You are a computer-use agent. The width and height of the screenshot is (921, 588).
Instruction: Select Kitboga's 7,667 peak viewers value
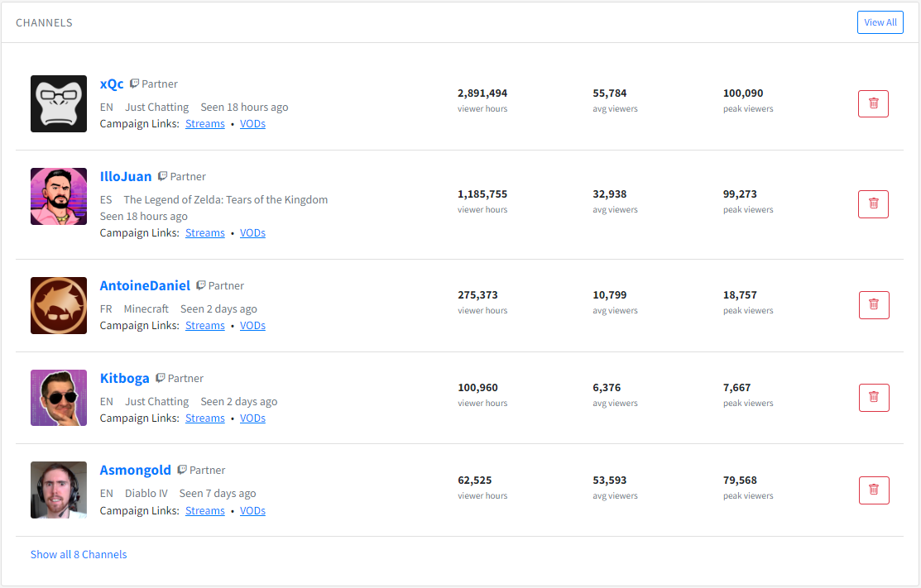pos(737,388)
